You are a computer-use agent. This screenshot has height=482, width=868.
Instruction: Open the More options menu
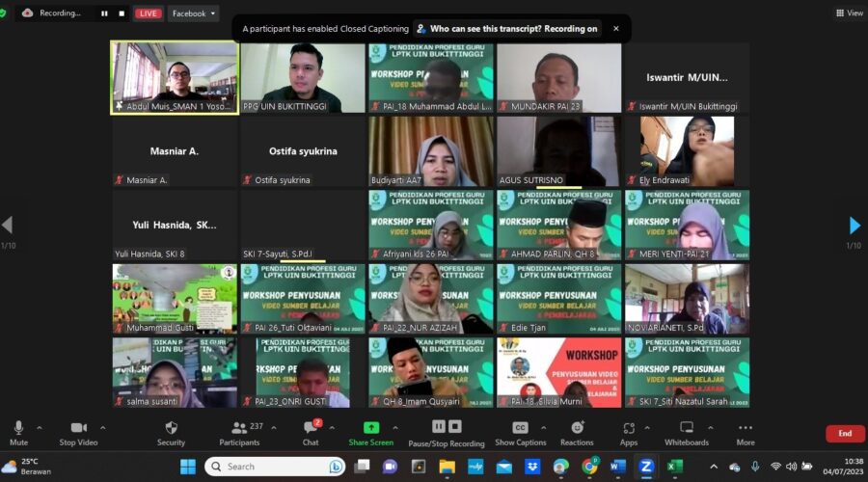[x=745, y=432]
